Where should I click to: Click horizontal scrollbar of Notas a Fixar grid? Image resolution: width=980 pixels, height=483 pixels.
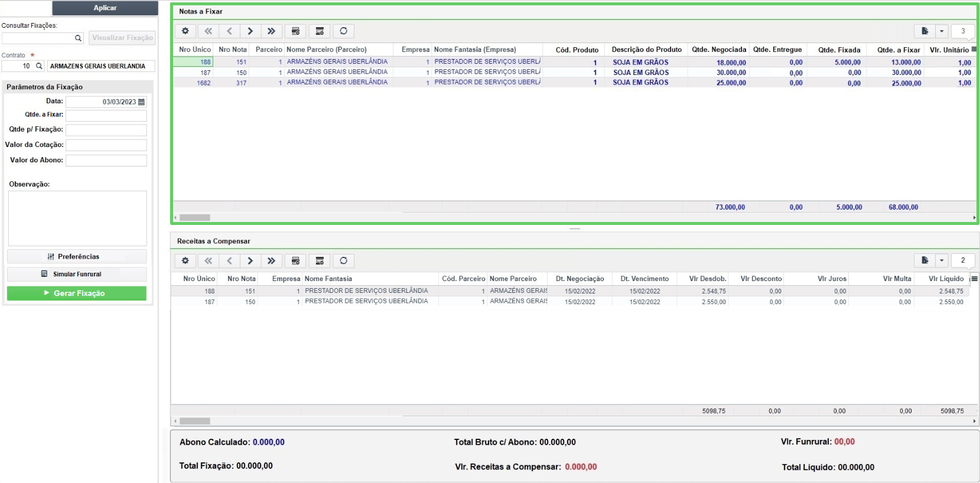point(575,217)
